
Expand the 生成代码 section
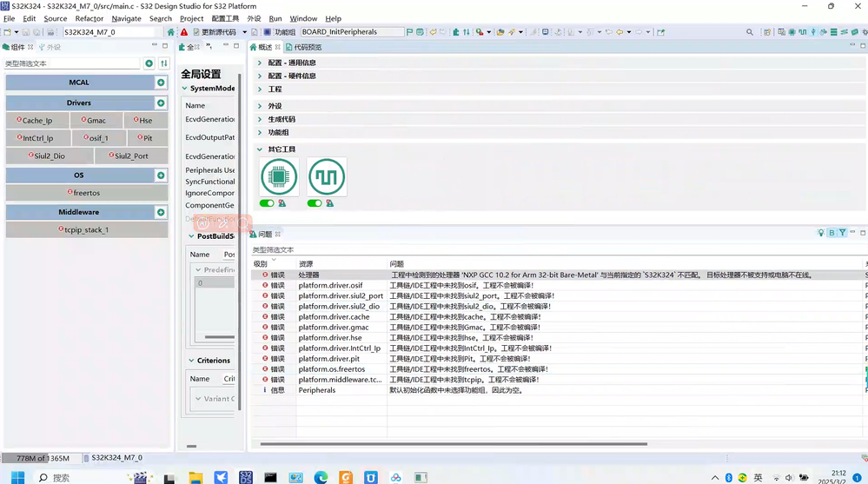click(x=259, y=119)
